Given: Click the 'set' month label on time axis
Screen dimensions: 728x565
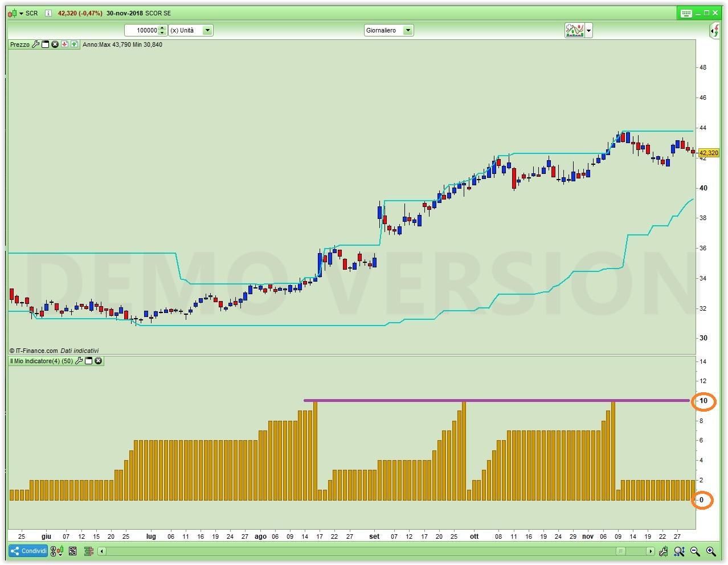Looking at the screenshot, I should click(374, 536).
